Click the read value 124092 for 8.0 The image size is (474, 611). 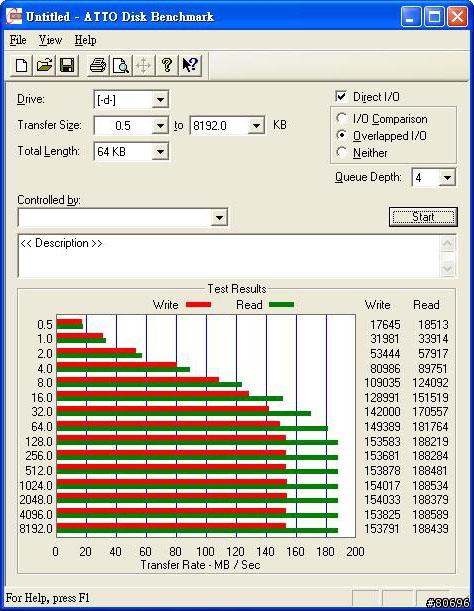(430, 383)
